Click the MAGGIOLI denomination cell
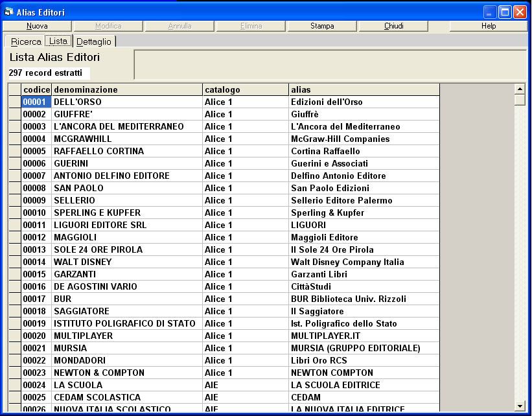532x416 pixels. coord(127,237)
